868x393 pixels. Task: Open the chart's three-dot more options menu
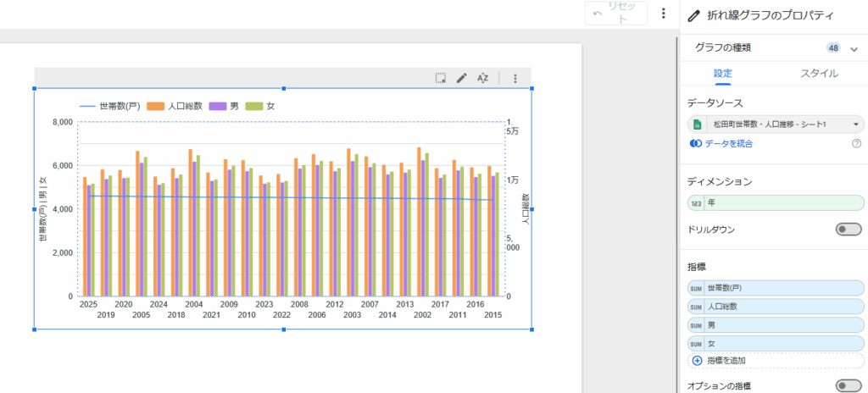point(515,78)
